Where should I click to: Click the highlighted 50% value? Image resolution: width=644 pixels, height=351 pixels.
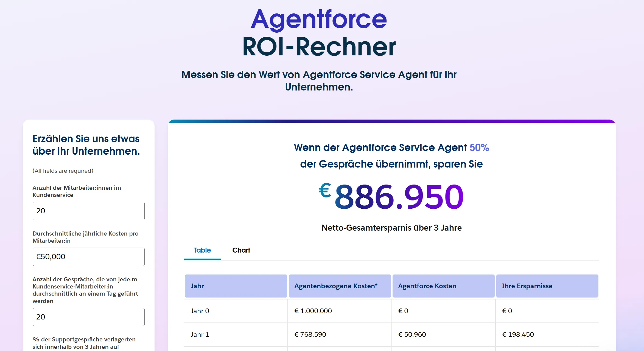pyautogui.click(x=478, y=148)
